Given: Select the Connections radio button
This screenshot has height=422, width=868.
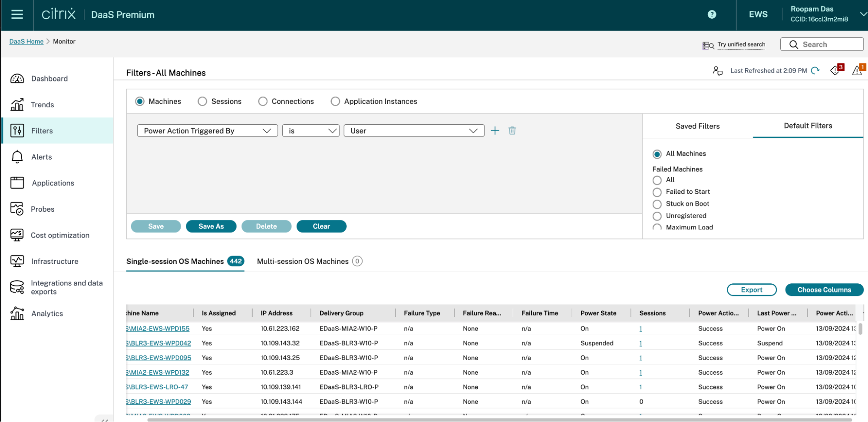Looking at the screenshot, I should point(263,101).
